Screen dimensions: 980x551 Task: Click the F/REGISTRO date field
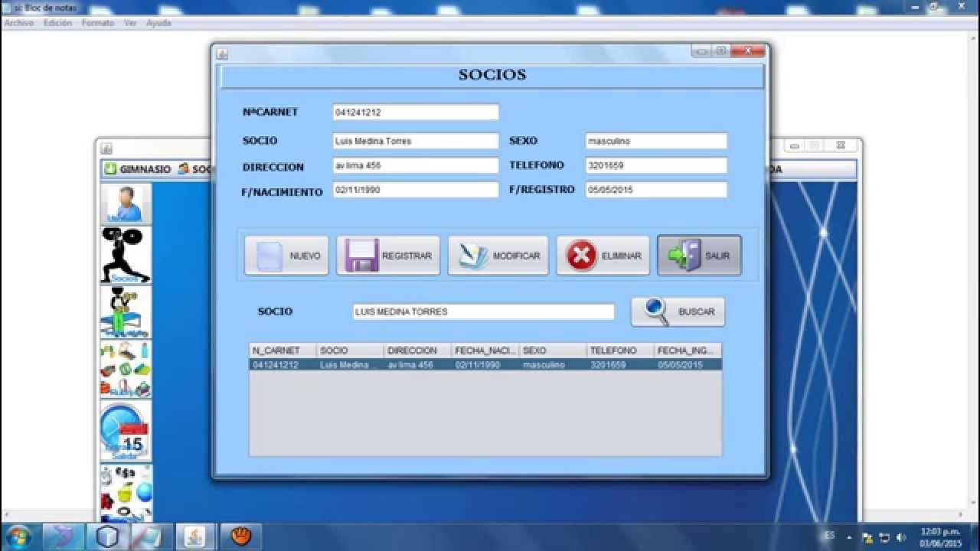tap(656, 190)
